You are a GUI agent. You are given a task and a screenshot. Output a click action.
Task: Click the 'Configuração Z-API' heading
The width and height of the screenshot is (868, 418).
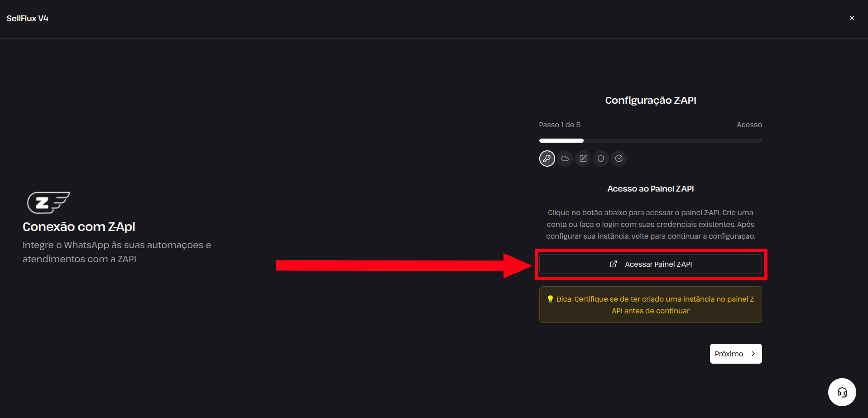pos(651,101)
